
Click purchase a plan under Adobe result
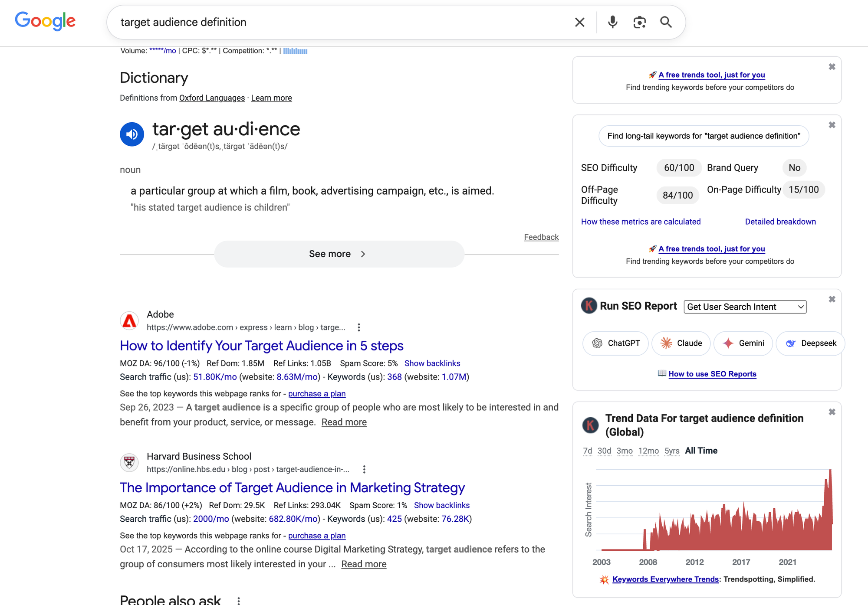tap(317, 394)
